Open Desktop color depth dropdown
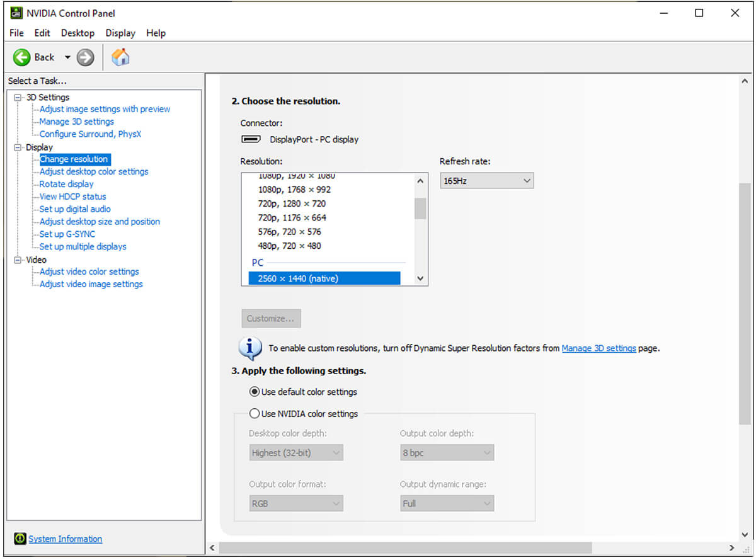Viewport: 756px width, 560px height. coord(296,453)
